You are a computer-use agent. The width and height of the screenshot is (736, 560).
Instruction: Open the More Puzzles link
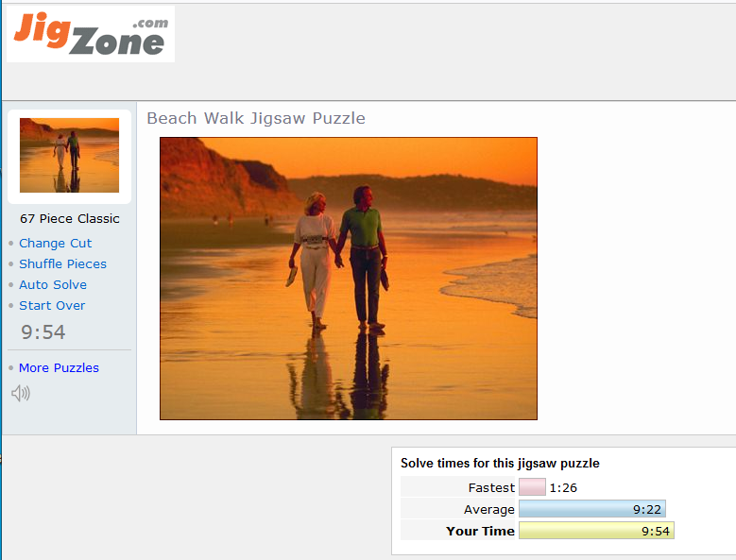click(x=60, y=367)
